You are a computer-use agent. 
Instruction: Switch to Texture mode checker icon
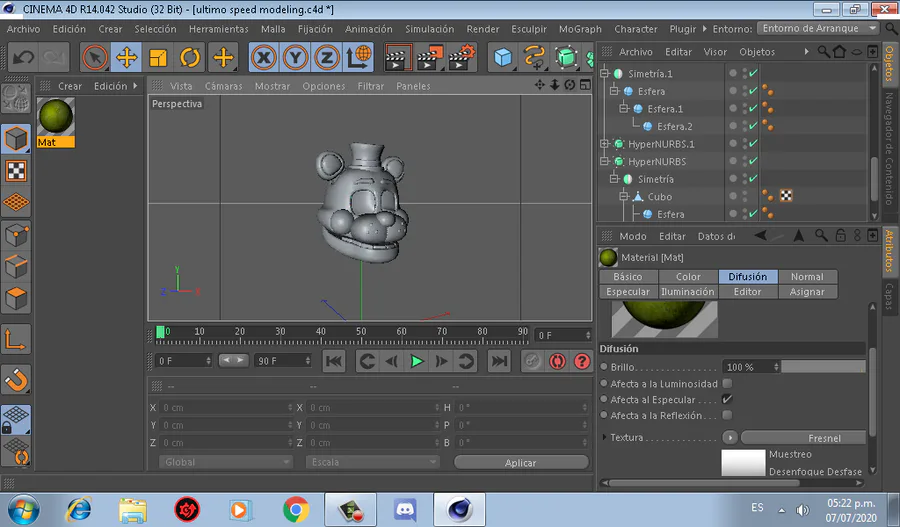click(16, 171)
